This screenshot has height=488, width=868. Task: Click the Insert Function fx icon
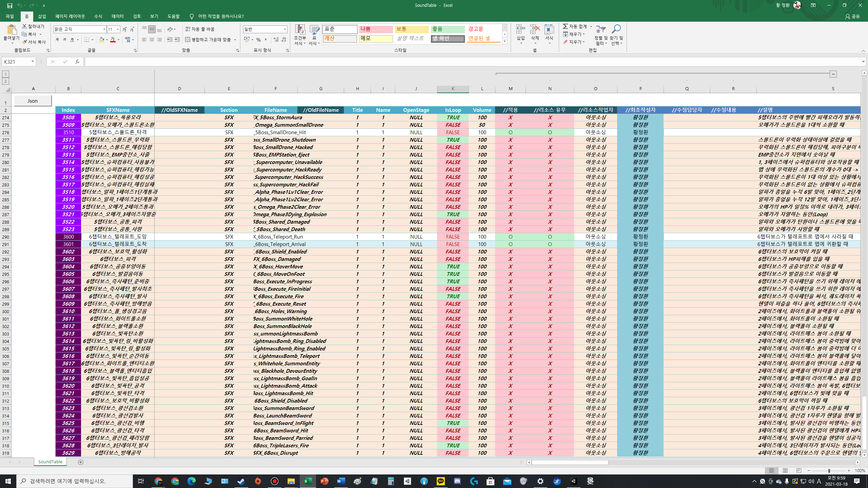(x=77, y=62)
